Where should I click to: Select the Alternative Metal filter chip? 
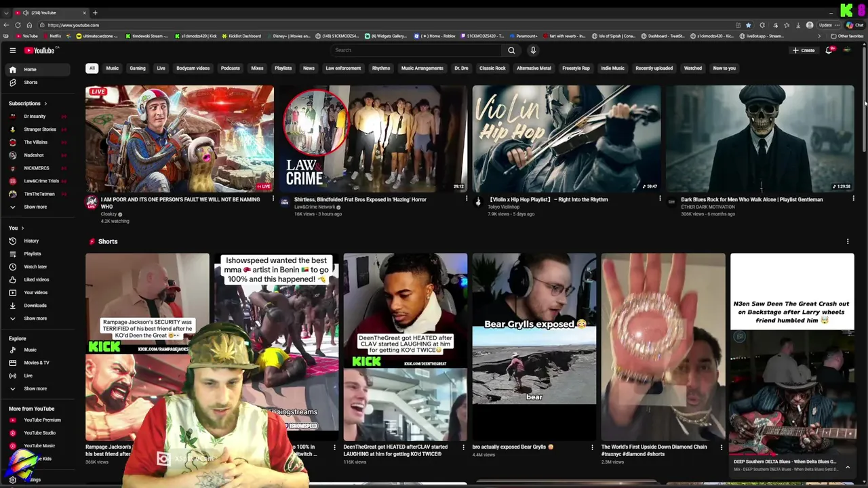(x=534, y=68)
